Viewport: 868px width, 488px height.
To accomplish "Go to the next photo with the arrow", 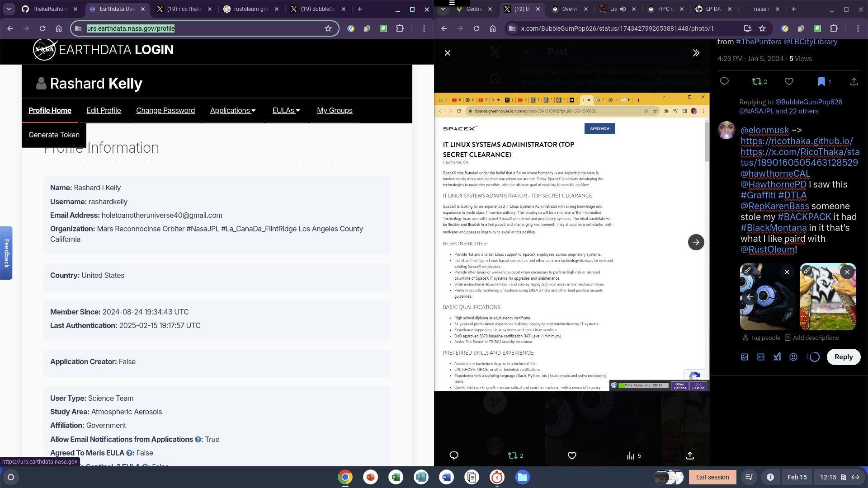I will coord(696,242).
